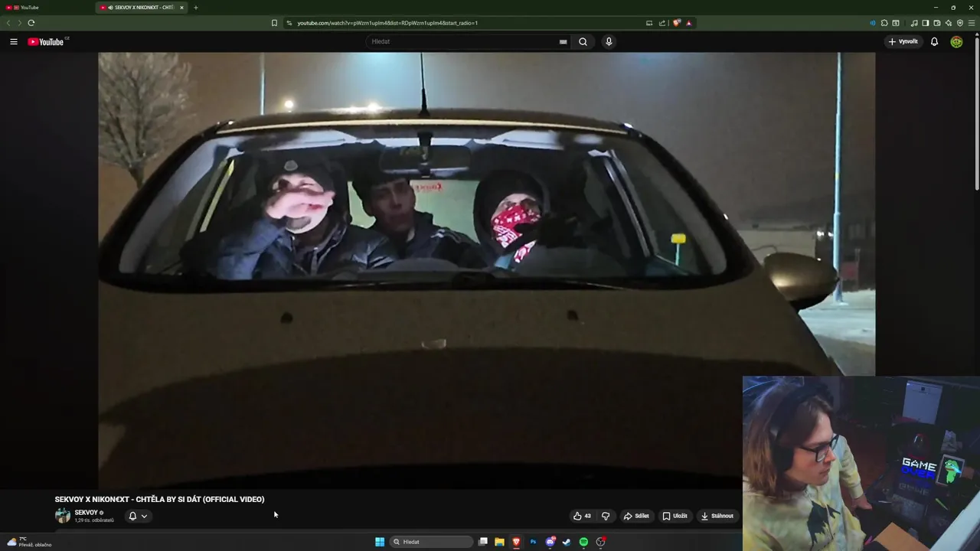Open the SEKVOY channel avatar

click(x=63, y=516)
